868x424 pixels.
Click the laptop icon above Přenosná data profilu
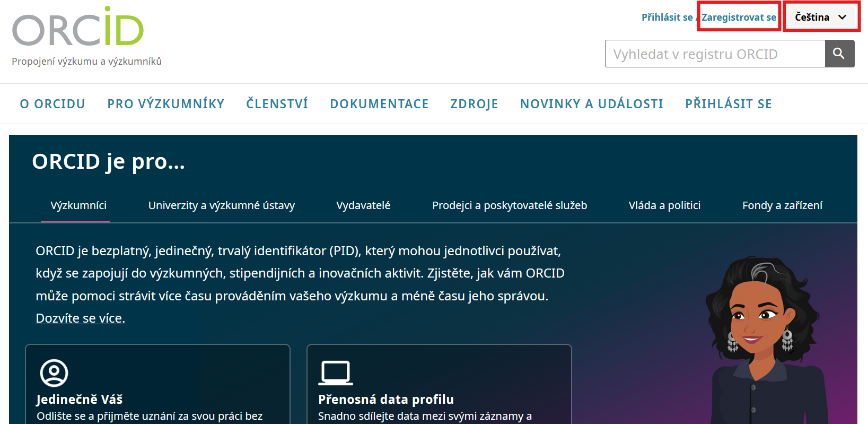click(x=336, y=373)
